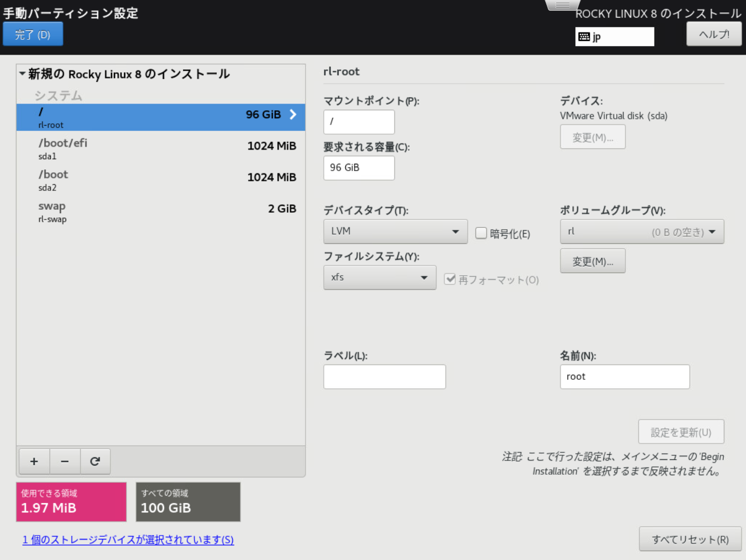Image resolution: width=746 pixels, height=560 pixels.
Task: Click the reload storage configuration icon
Action: pos(95,461)
